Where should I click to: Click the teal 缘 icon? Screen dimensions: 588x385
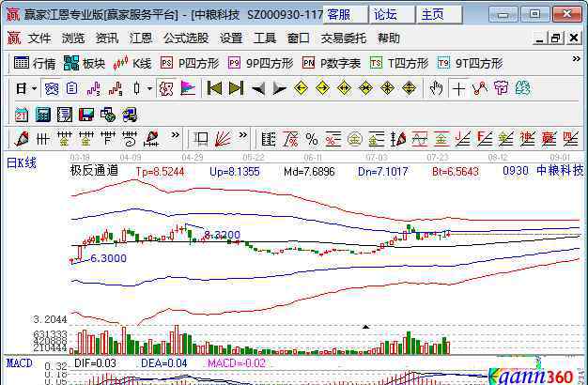click(523, 89)
